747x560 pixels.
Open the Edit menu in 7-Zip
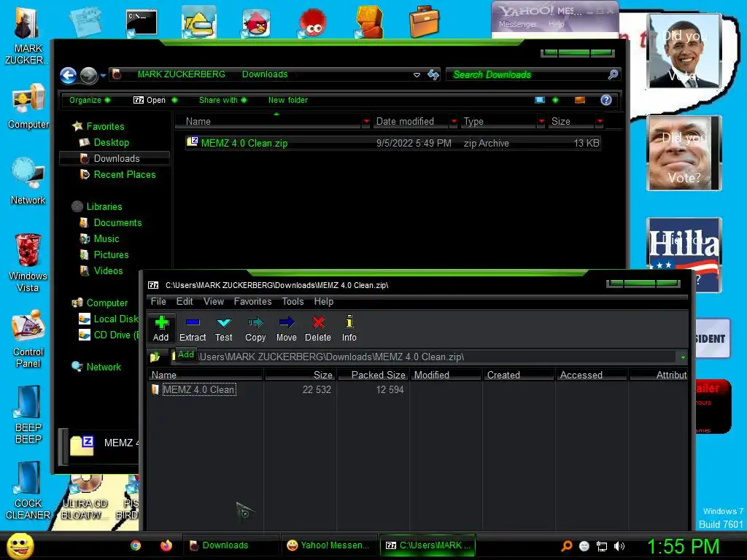[x=185, y=301]
